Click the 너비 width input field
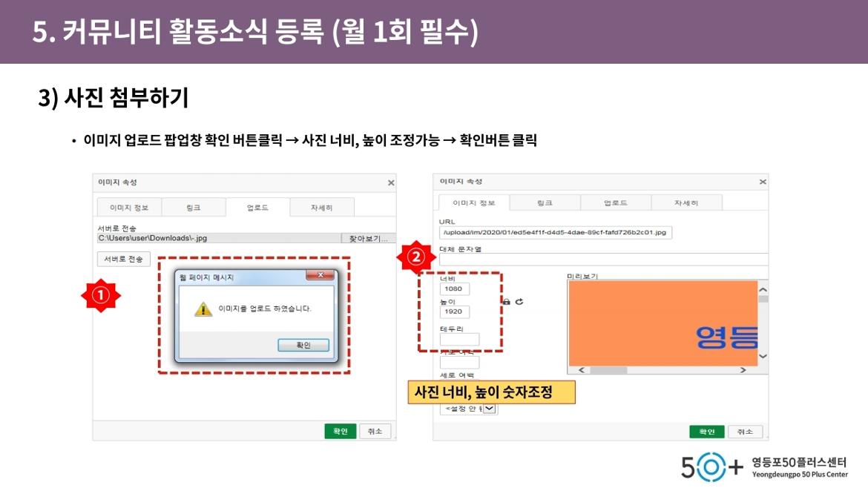Image resolution: width=868 pixels, height=488 pixels. click(x=454, y=288)
